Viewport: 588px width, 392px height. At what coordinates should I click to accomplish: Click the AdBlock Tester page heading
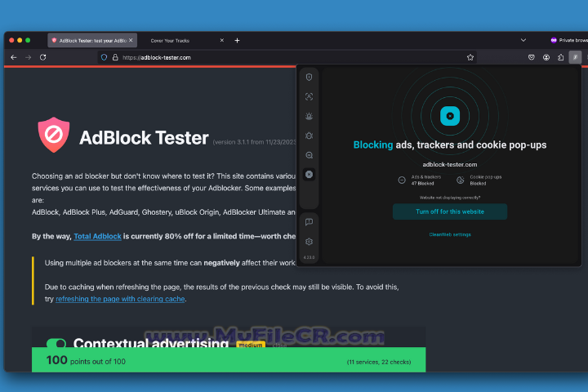144,138
